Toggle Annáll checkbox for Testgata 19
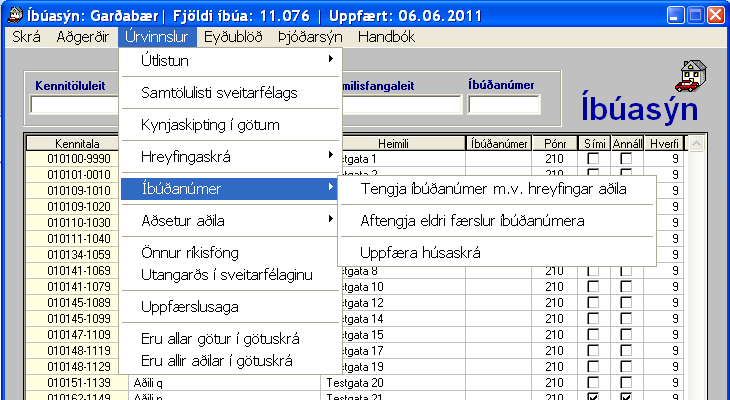This screenshot has height=400, width=730. coord(626,366)
